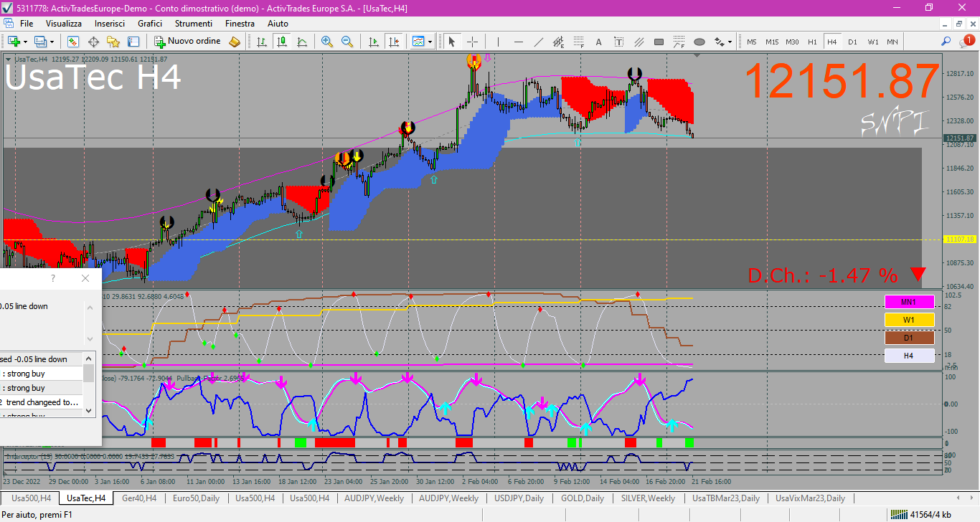
Task: Select the Fibonacci arc tool
Action: pos(679,42)
